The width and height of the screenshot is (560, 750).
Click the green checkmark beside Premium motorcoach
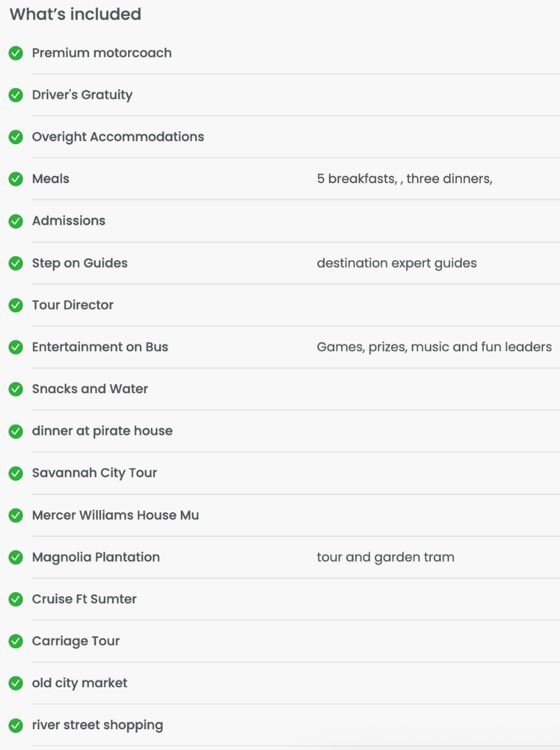[x=16, y=53]
